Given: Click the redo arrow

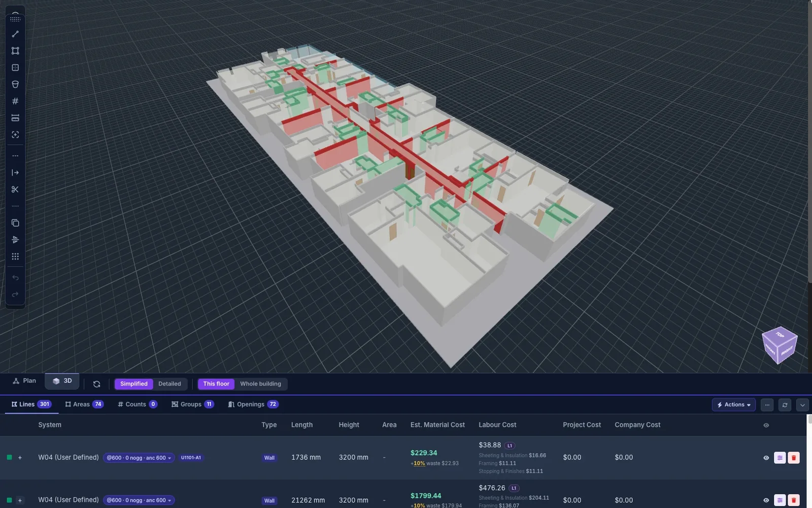Looking at the screenshot, I should point(15,295).
